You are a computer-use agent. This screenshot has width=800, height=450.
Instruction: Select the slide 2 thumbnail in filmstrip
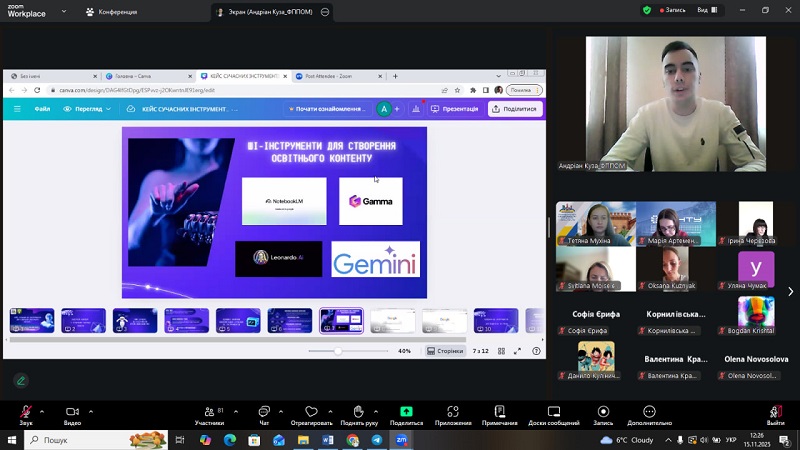pyautogui.click(x=83, y=320)
